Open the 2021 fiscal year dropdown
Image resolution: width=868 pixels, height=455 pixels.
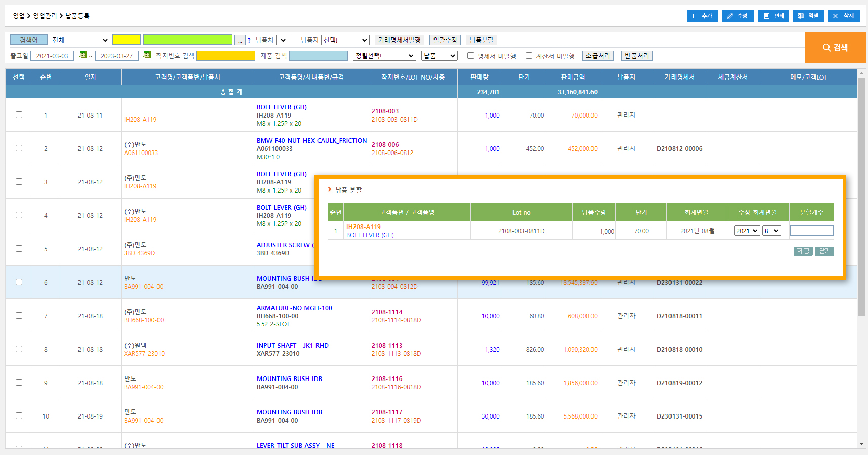(746, 231)
